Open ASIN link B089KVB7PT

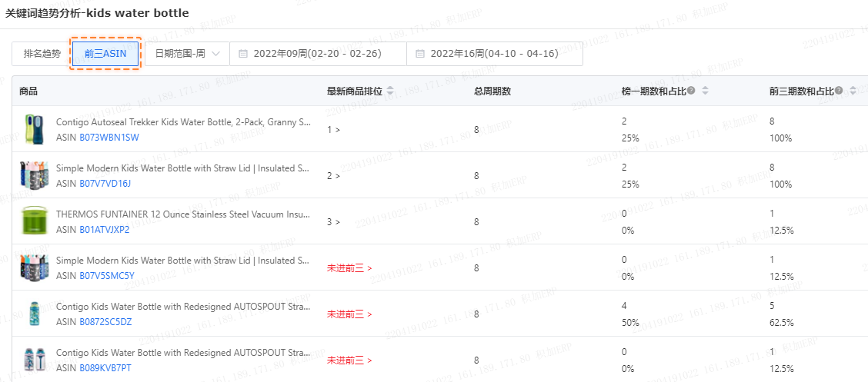pos(105,367)
